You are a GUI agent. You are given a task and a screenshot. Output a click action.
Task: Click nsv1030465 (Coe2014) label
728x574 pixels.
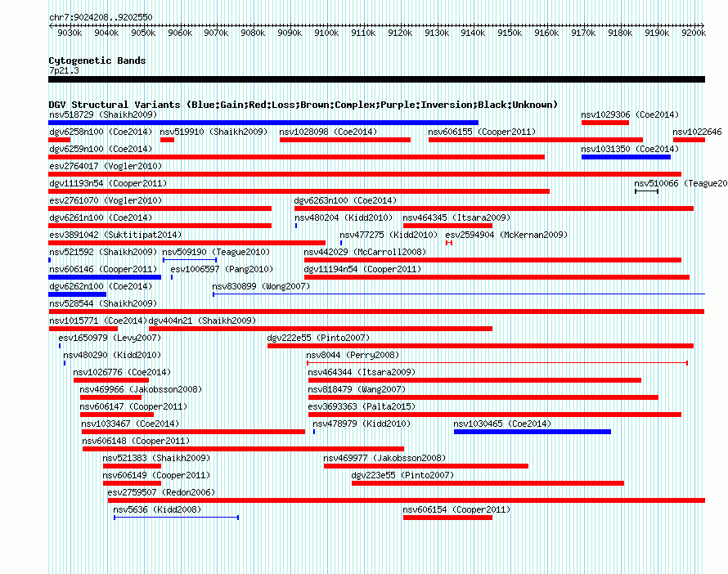point(502,424)
